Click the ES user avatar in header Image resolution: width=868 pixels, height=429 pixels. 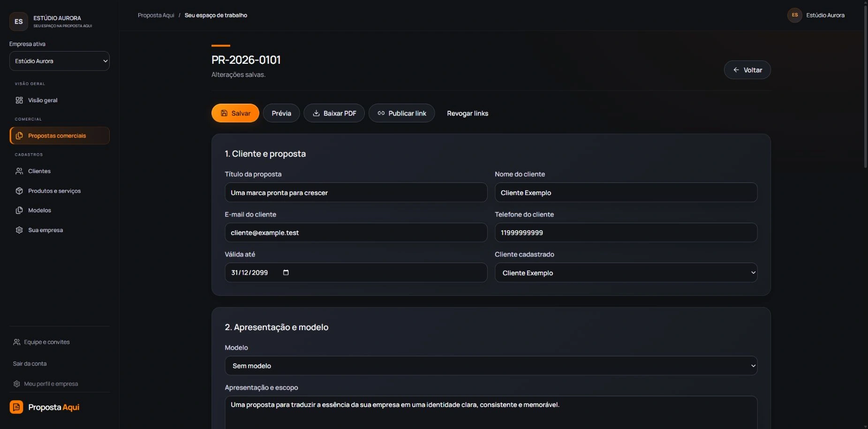795,15
